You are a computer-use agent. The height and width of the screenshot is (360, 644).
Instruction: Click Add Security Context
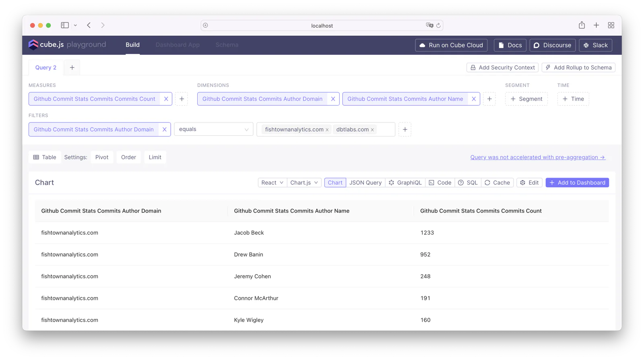(502, 68)
